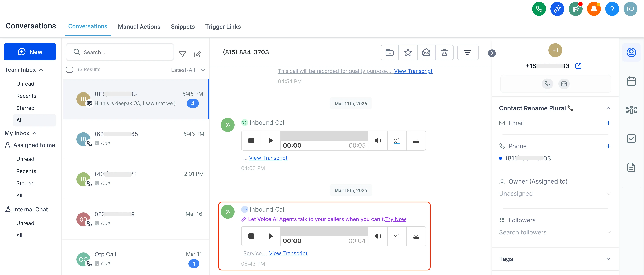
Task: Click the Try Now voice AI link
Action: coord(395,219)
